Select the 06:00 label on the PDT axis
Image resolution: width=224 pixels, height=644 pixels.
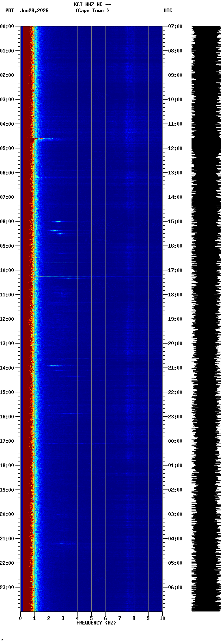click(7, 173)
